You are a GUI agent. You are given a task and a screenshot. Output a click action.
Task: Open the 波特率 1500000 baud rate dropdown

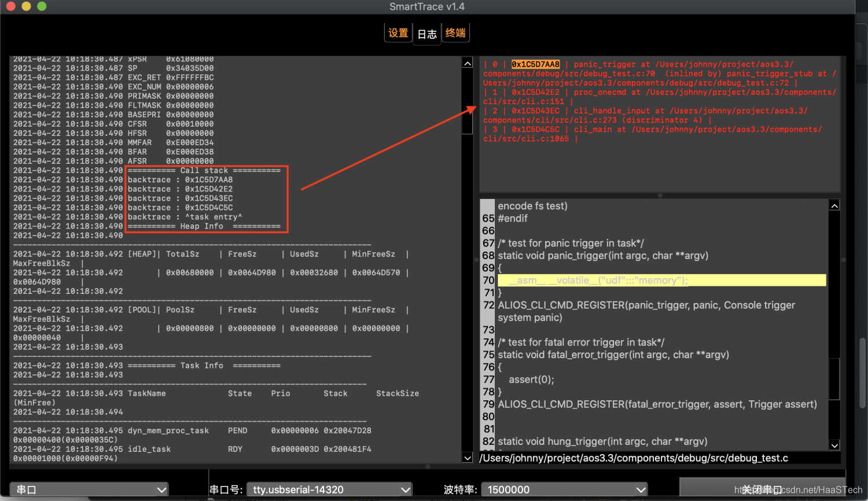[x=564, y=489]
